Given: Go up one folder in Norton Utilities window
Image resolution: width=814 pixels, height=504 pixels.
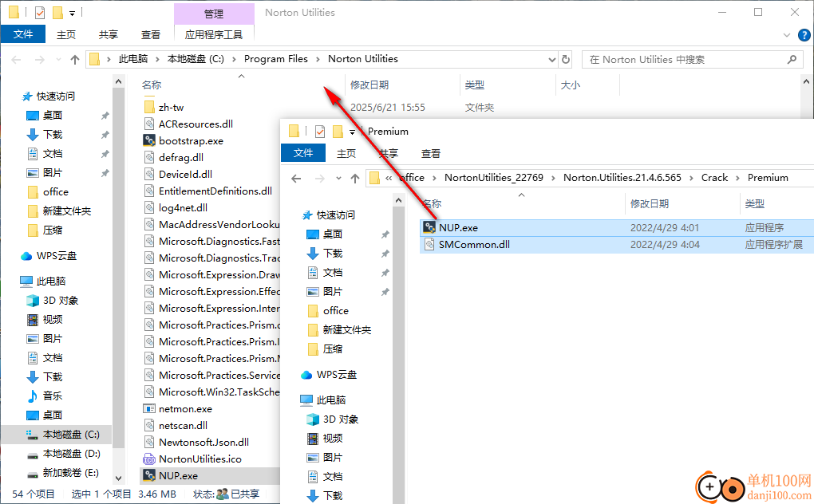Looking at the screenshot, I should click(75, 60).
